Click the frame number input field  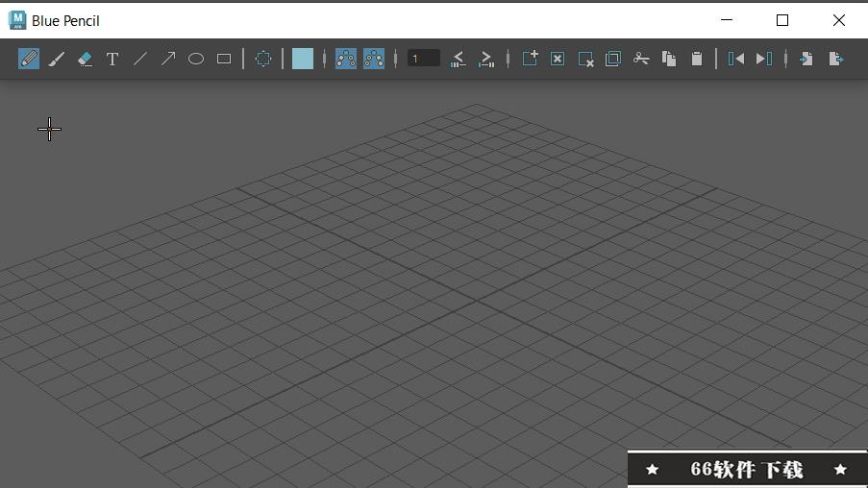coord(424,59)
